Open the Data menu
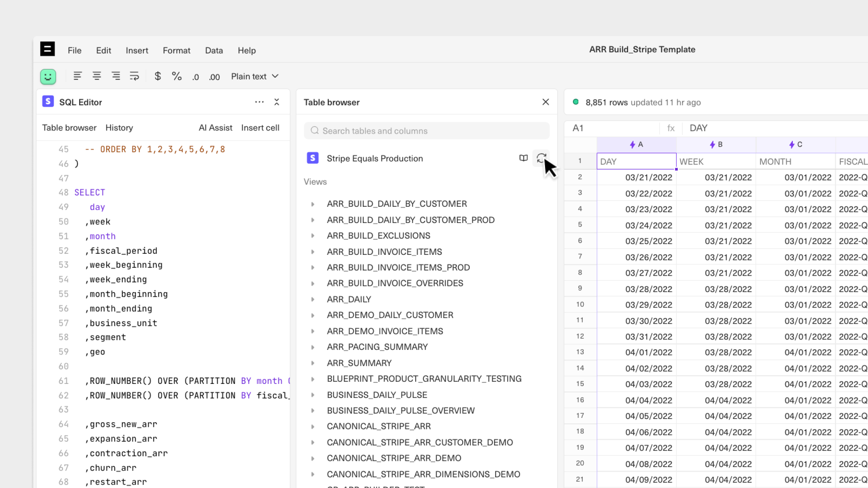 pos(214,50)
